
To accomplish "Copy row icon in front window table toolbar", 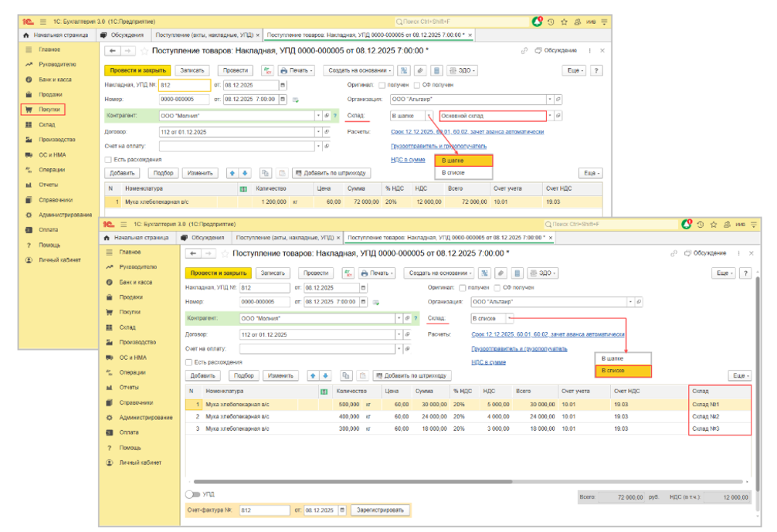I will pos(346,375).
